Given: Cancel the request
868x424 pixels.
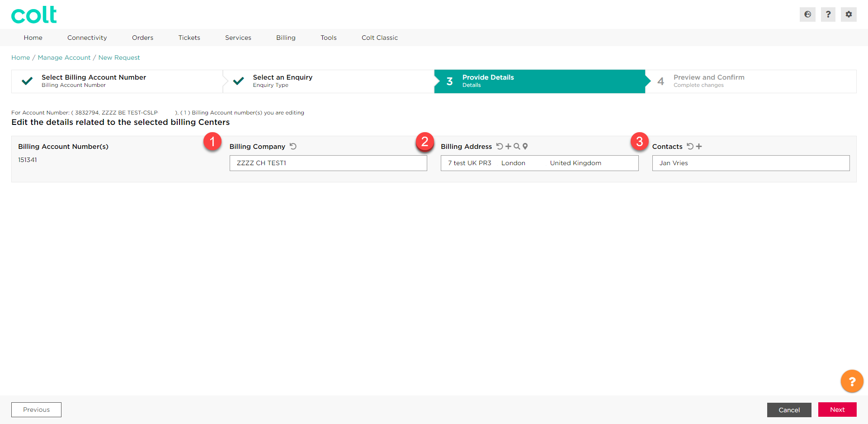Looking at the screenshot, I should pos(789,410).
